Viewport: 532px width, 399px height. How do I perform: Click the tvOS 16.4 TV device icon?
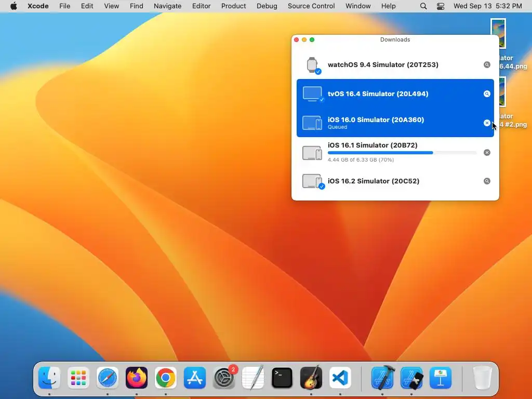pyautogui.click(x=312, y=94)
